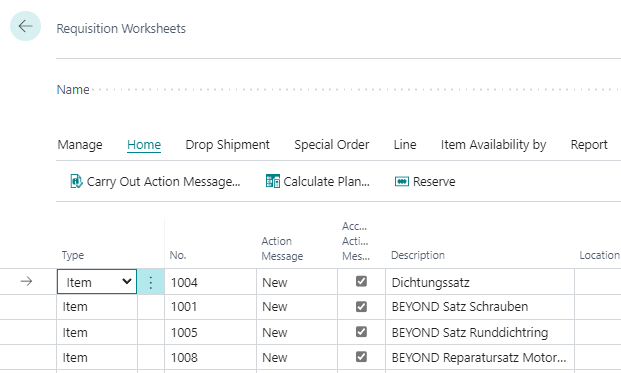621x373 pixels.
Task: Uncheck Accept Action Message for BEYOND Satz Schrauben
Action: [x=361, y=306]
